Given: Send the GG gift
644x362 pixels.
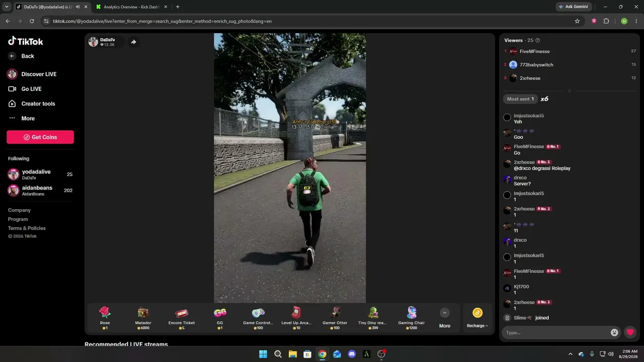Looking at the screenshot, I should pyautogui.click(x=220, y=318).
